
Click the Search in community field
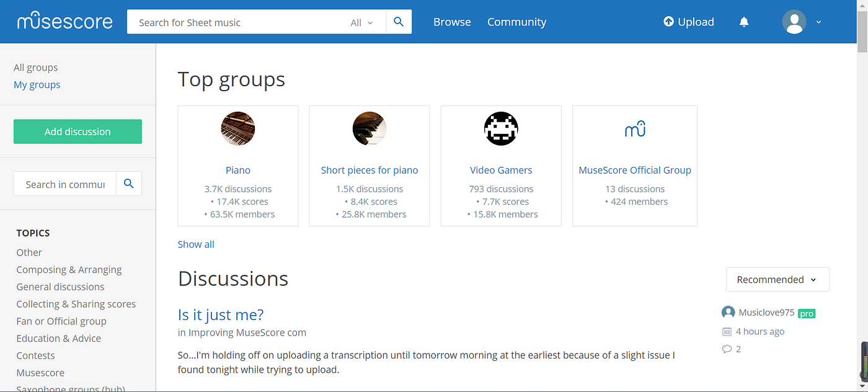[65, 184]
